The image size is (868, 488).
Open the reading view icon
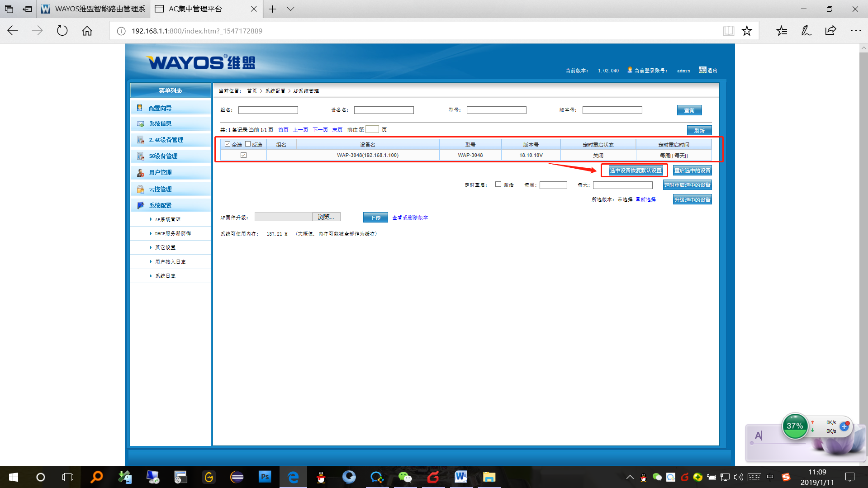click(x=728, y=31)
